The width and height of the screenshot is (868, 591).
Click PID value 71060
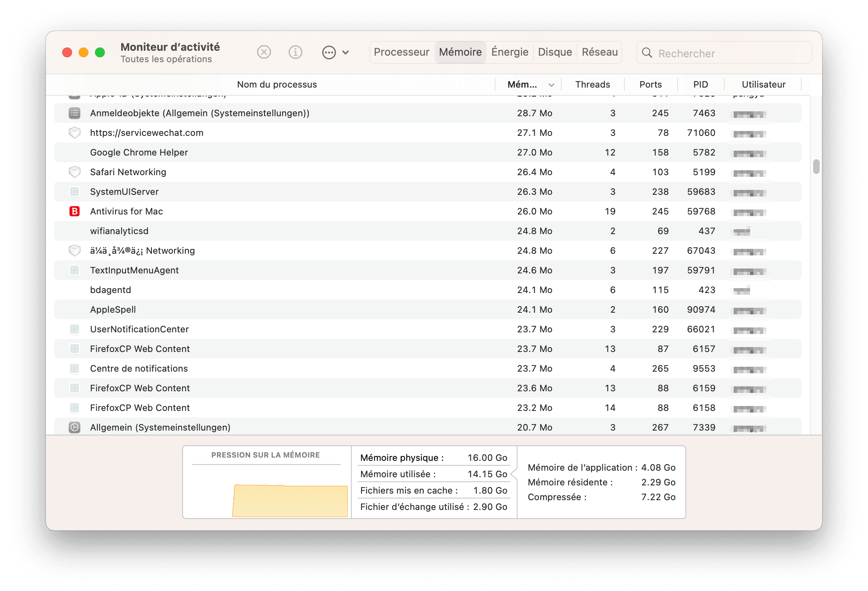coord(701,133)
